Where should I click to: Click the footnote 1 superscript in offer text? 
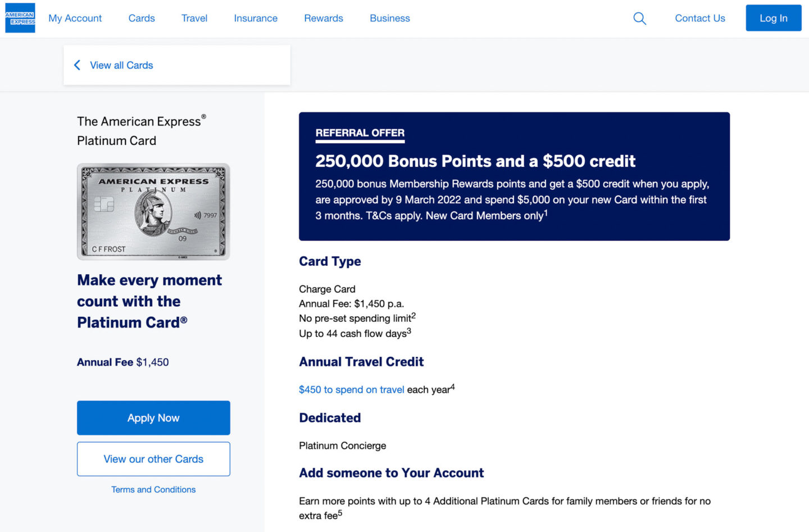[x=546, y=213]
